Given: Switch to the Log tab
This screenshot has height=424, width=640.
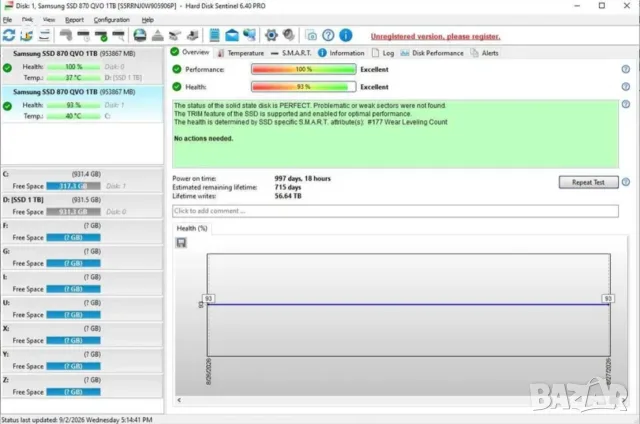Looking at the screenshot, I should 383,53.
